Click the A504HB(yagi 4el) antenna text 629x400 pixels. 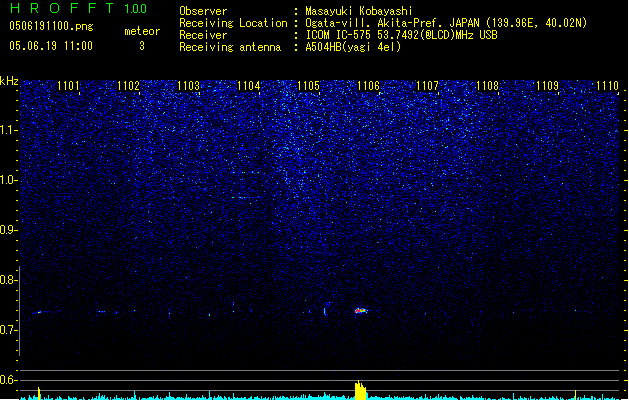tap(353, 47)
